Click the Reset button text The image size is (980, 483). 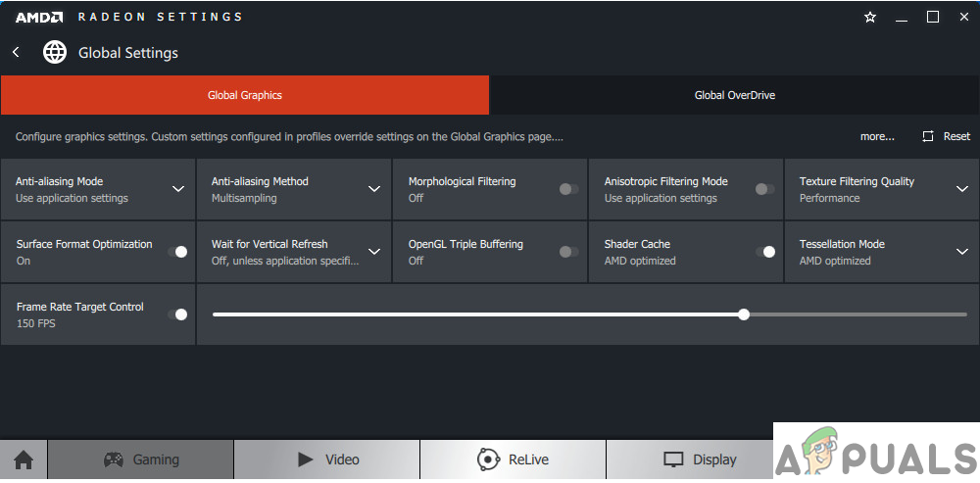956,136
